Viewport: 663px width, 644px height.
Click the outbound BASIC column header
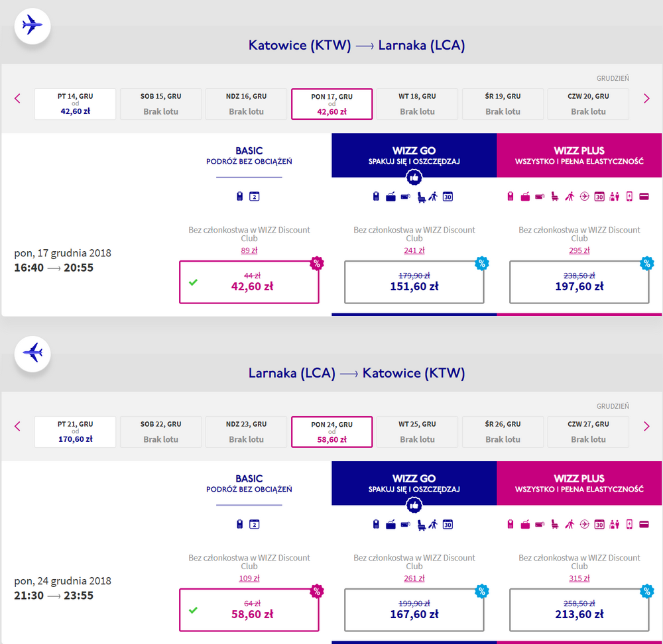[249, 156]
